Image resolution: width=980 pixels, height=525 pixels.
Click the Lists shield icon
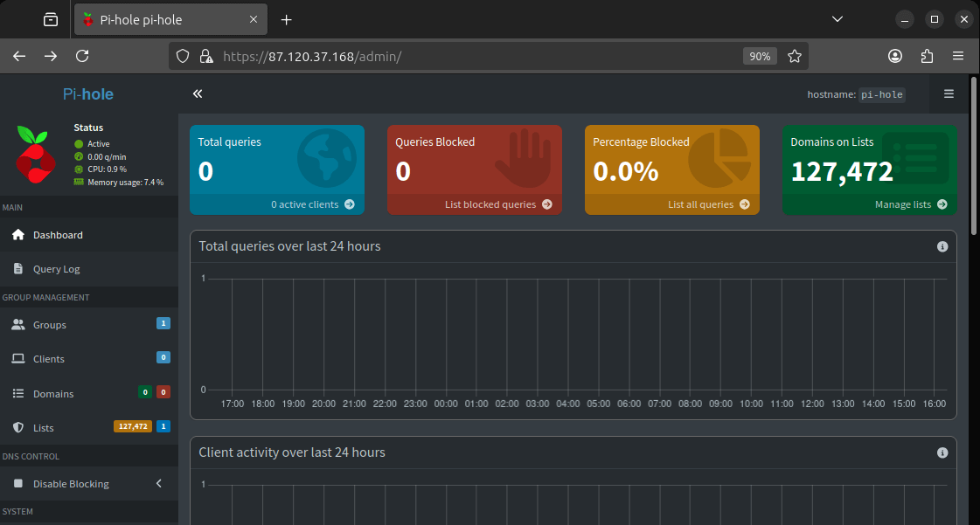click(x=18, y=428)
